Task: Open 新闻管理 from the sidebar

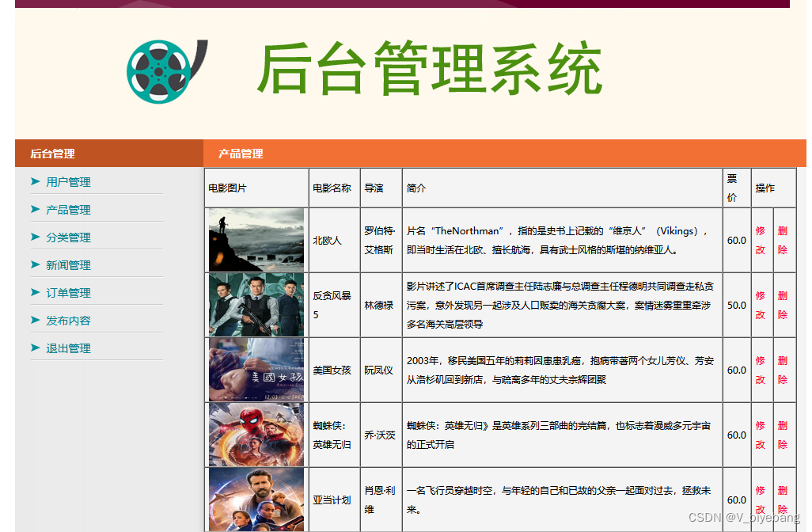Action: click(x=70, y=265)
